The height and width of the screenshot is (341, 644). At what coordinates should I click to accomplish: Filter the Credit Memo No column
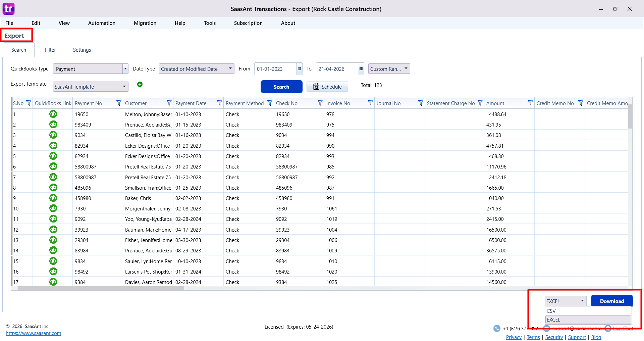click(581, 103)
